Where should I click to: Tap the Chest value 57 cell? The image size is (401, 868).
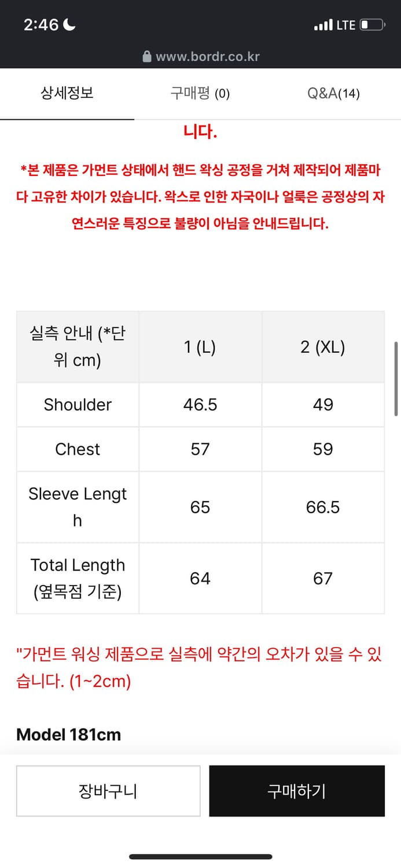[x=200, y=449]
